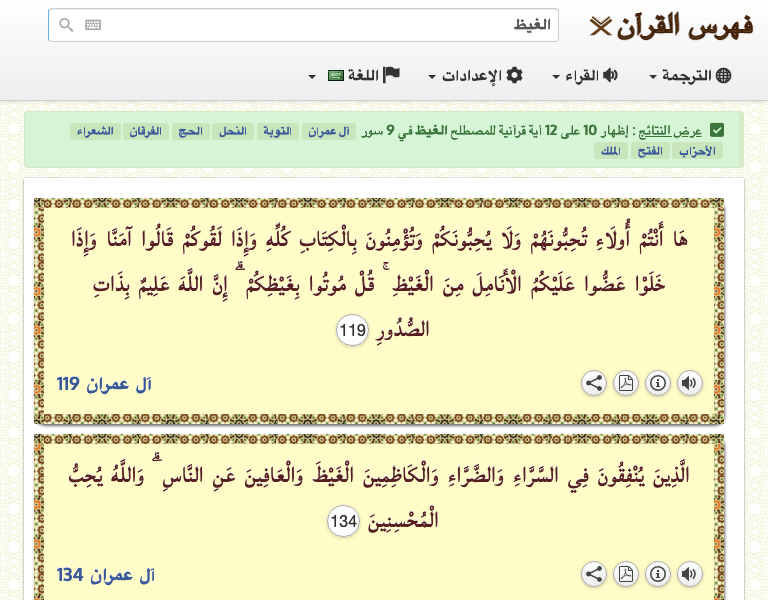Viewport: 768px width, 600px height.
Task: Open the الترجمة dropdown menu
Action: pyautogui.click(x=690, y=75)
